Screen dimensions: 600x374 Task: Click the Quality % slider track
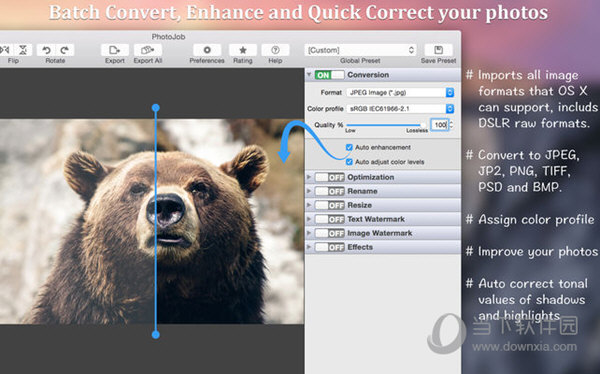[386, 125]
